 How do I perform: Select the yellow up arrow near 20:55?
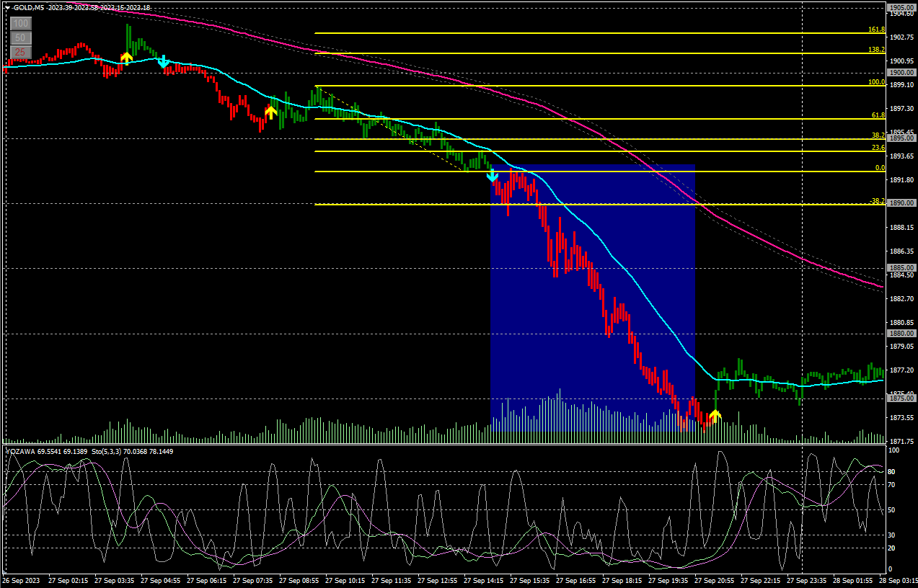[x=715, y=415]
